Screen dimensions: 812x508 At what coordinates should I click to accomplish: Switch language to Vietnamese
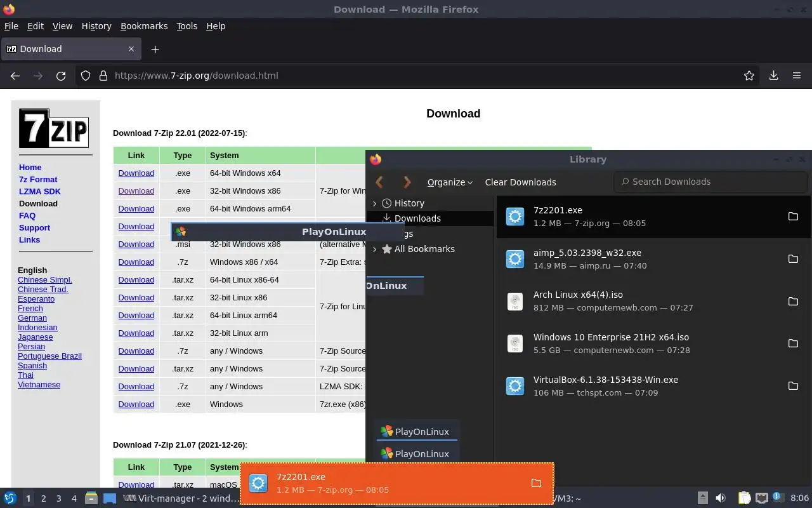coord(39,385)
